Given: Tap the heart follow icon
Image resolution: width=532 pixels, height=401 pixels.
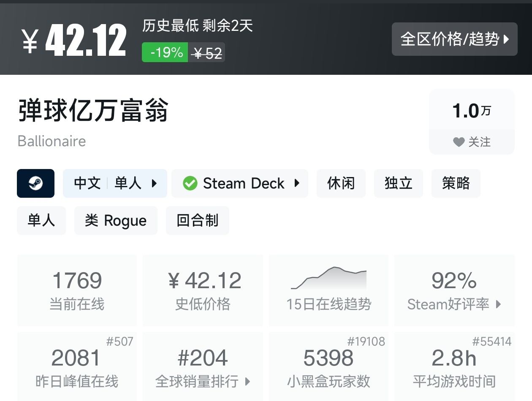Looking at the screenshot, I should coord(459,142).
